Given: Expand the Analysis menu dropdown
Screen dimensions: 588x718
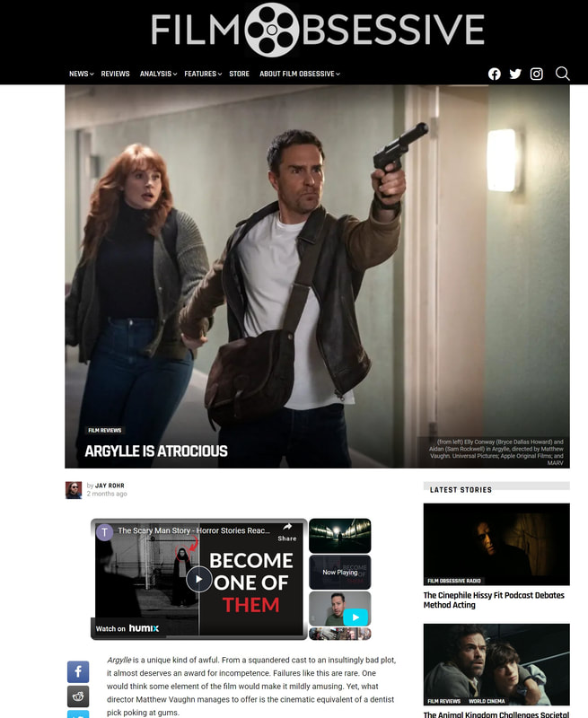Looking at the screenshot, I should tap(158, 74).
